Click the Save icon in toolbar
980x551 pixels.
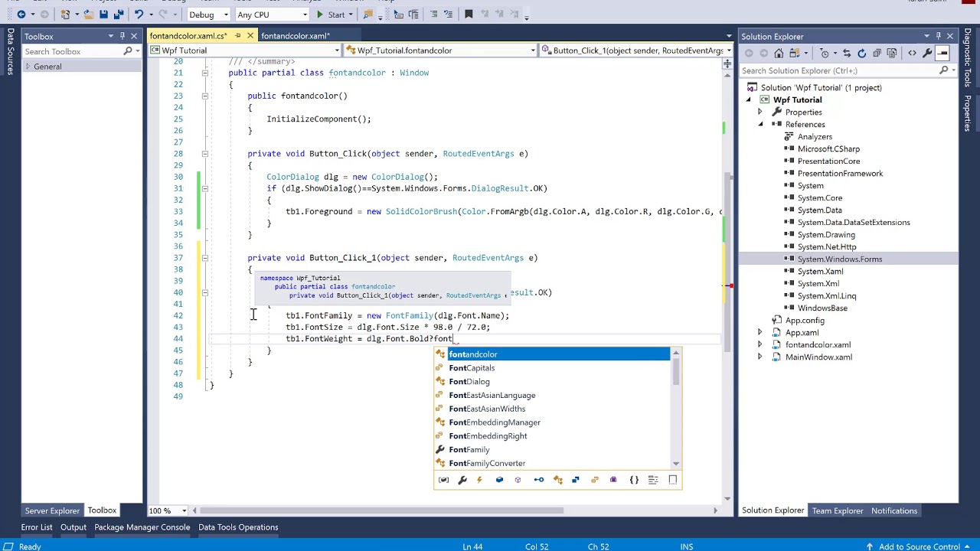[103, 15]
